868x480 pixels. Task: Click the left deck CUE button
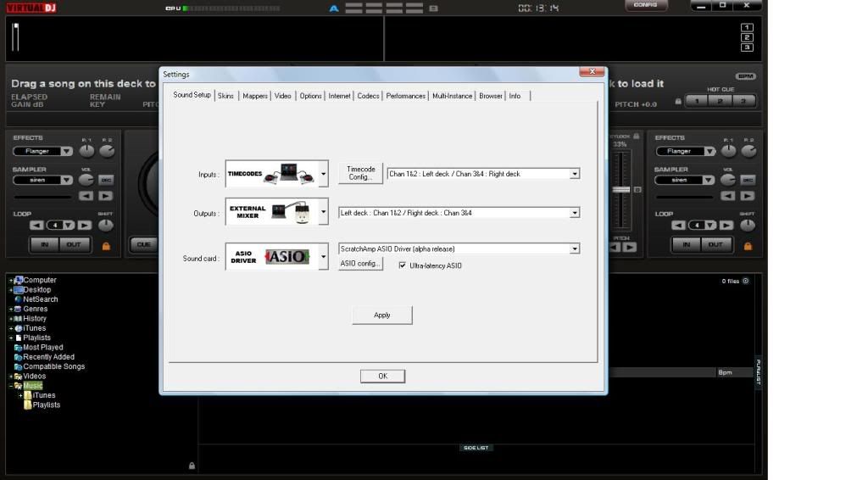[x=143, y=244]
